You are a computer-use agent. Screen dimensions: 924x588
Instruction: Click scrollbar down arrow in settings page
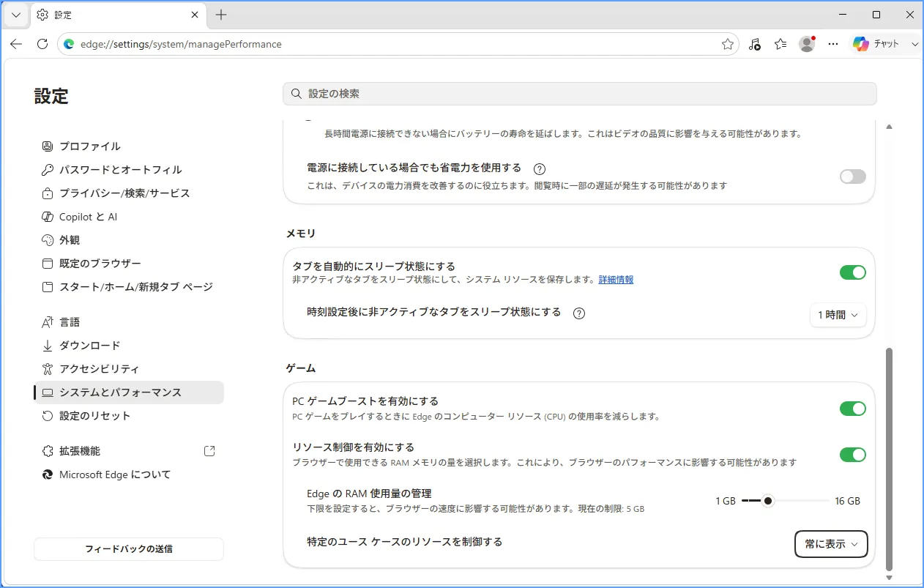[x=890, y=578]
